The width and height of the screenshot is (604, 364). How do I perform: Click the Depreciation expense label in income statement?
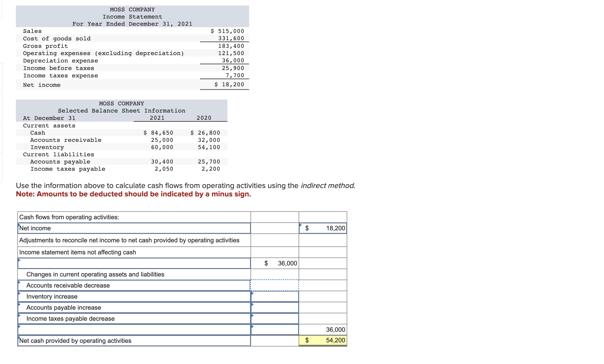61,61
